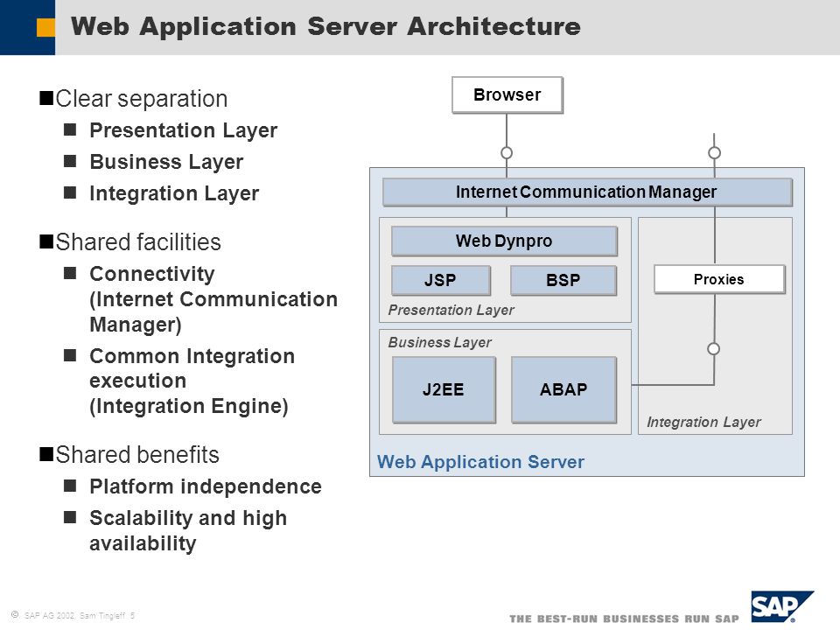Select the J2EE block
This screenshot has width=840, height=630.
[444, 389]
